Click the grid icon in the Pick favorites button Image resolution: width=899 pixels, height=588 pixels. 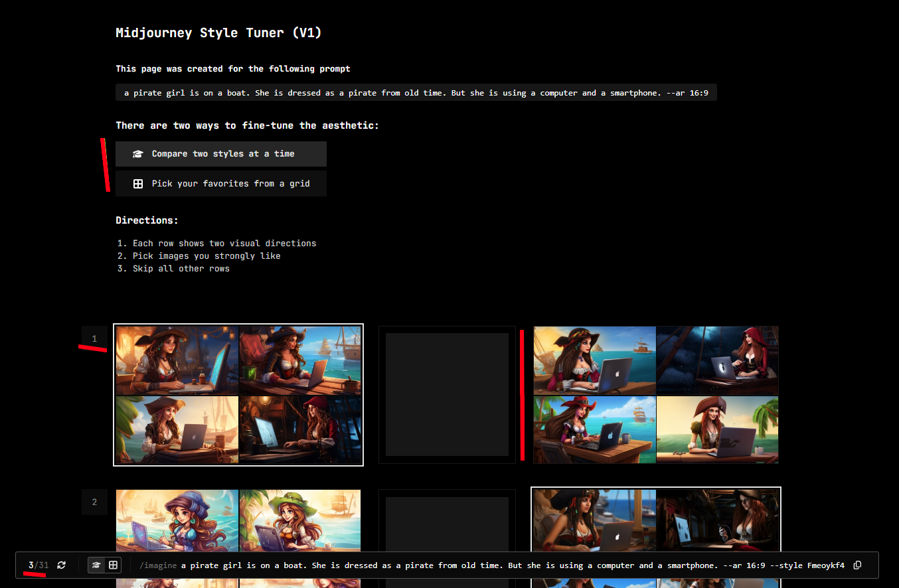coord(138,184)
